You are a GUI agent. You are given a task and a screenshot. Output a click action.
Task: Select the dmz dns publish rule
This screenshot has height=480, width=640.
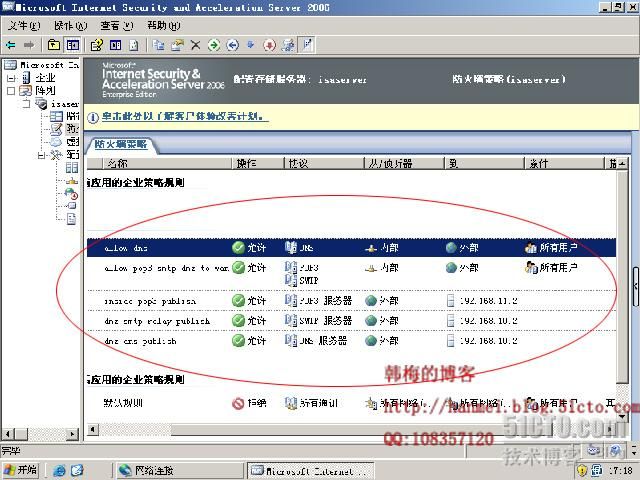click(351, 341)
